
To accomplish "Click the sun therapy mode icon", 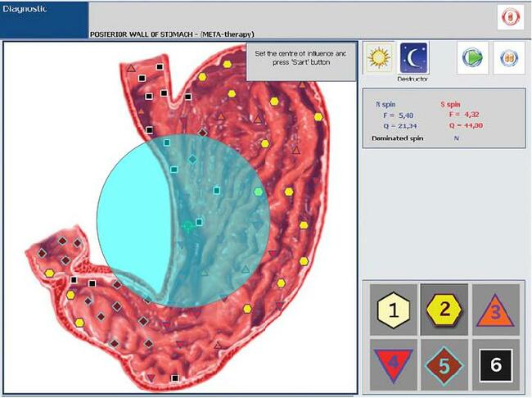I will click(378, 58).
